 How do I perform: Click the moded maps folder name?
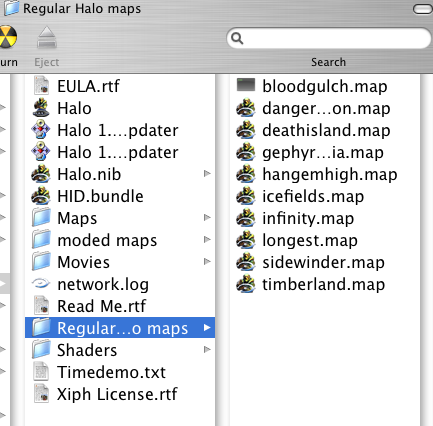click(x=107, y=241)
